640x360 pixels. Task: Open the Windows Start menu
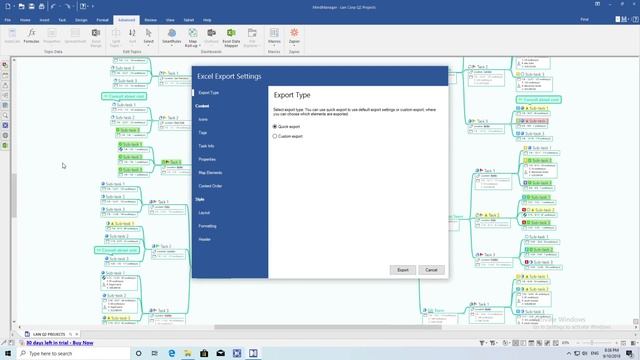tap(8, 353)
